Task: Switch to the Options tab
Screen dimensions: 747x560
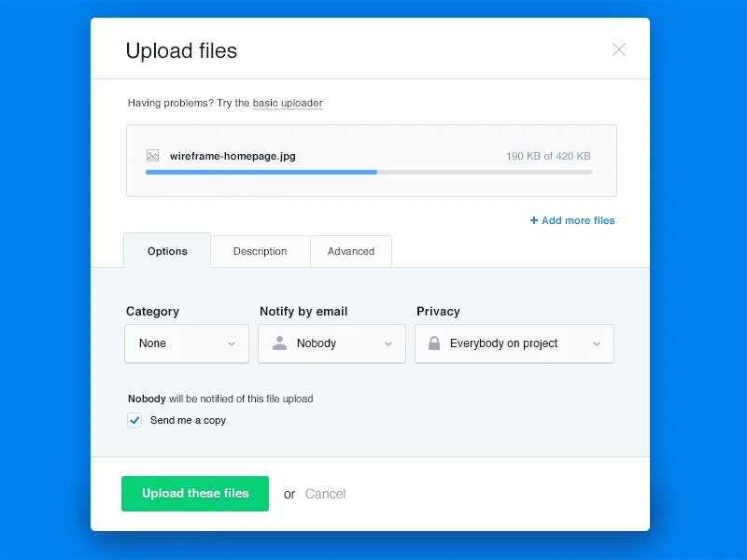Action: [x=167, y=251]
